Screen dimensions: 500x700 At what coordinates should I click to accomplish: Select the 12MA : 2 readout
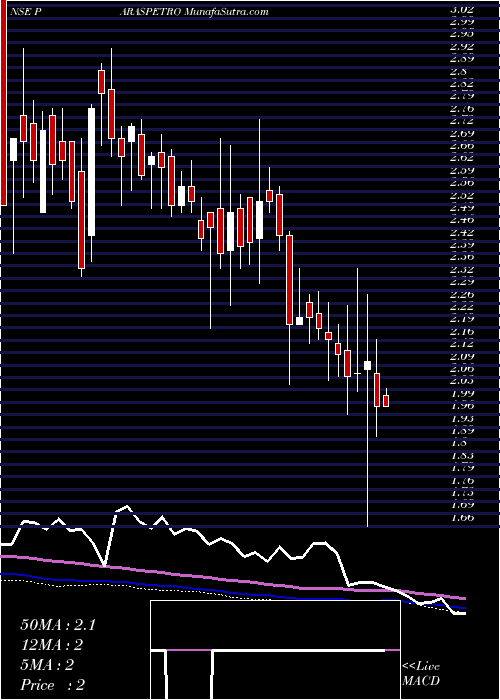[x=53, y=645]
